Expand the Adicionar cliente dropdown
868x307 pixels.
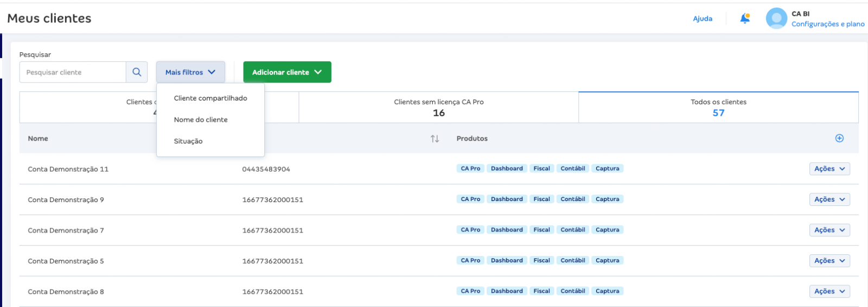[287, 72]
